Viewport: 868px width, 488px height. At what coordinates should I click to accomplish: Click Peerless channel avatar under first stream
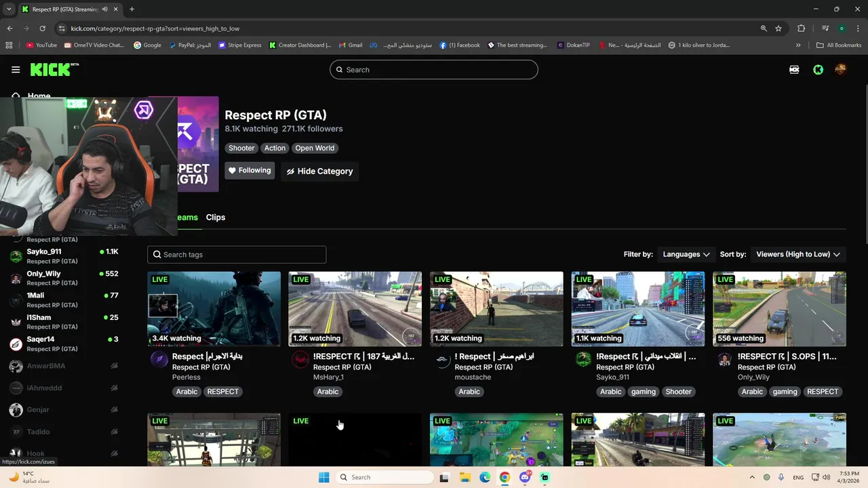point(159,360)
